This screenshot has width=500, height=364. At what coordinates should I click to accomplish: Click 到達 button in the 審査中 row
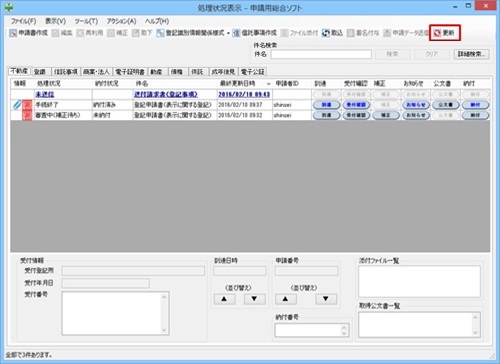326,115
